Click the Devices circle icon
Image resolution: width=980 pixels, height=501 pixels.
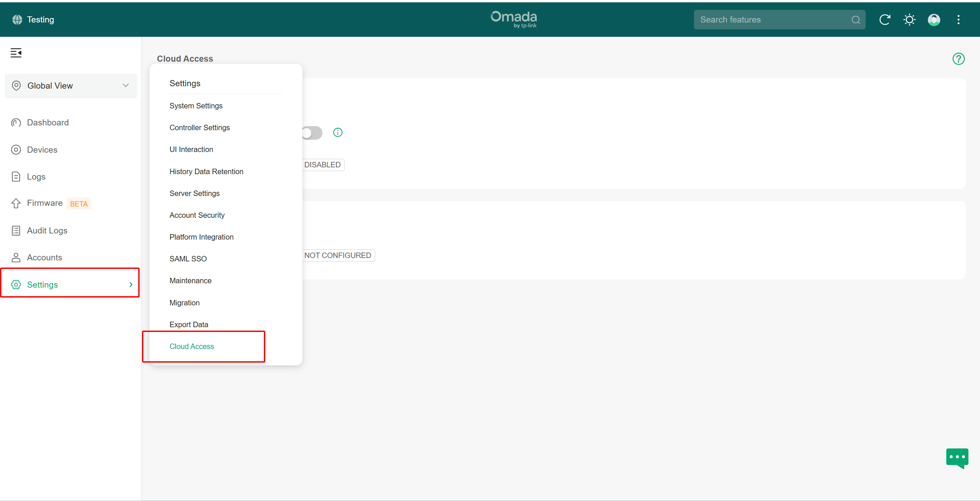pyautogui.click(x=16, y=150)
